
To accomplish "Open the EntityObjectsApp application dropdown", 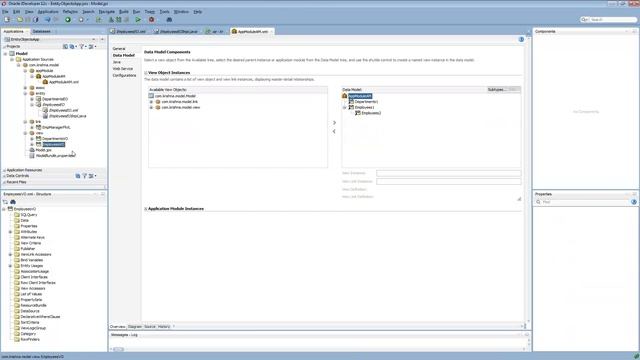I will tap(94, 40).
